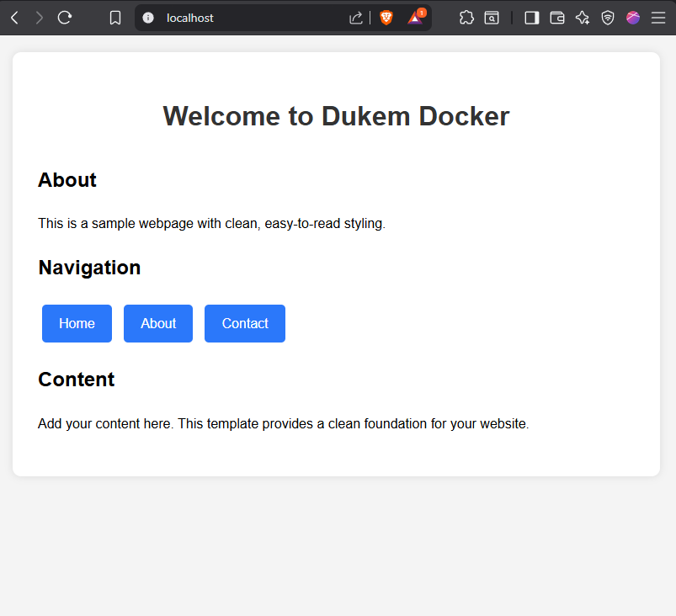Bookmark the current page

coord(114,17)
